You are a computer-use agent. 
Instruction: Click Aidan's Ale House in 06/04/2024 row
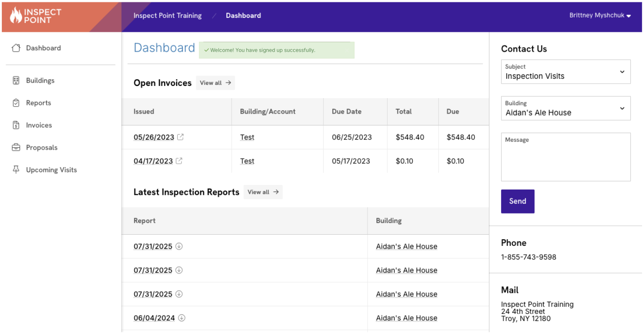pos(406,318)
